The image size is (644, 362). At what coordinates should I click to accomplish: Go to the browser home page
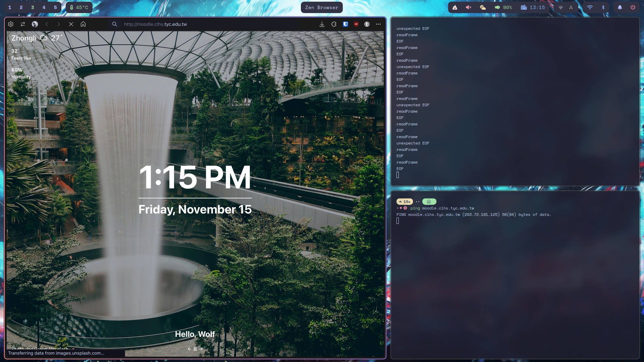point(83,24)
